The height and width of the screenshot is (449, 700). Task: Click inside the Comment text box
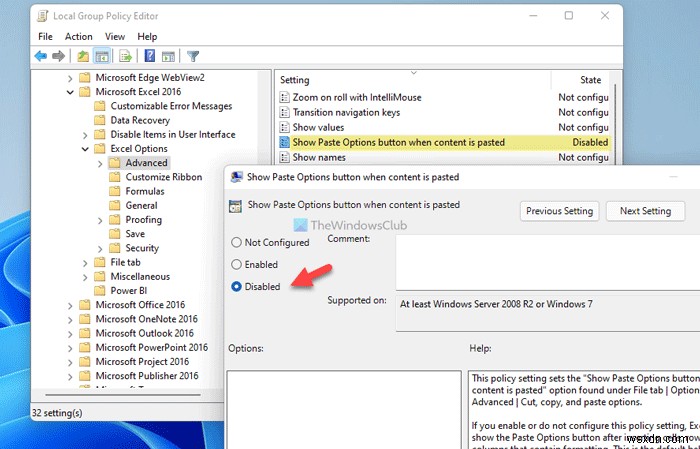click(x=548, y=263)
